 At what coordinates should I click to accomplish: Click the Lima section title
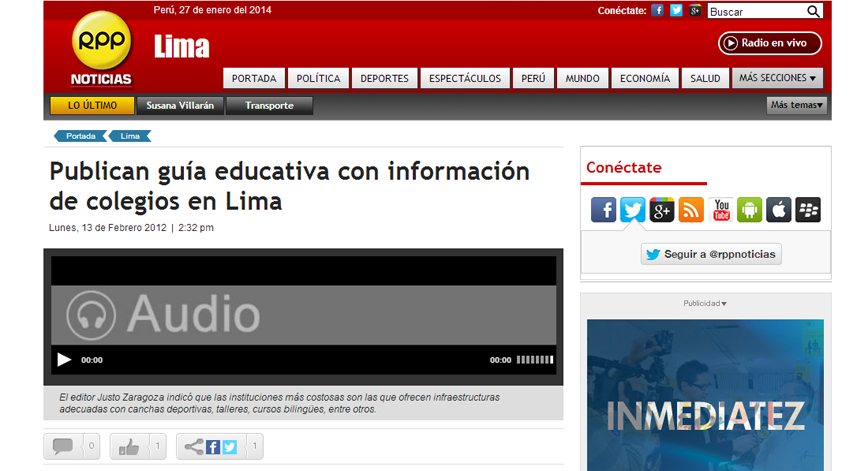coord(182,47)
